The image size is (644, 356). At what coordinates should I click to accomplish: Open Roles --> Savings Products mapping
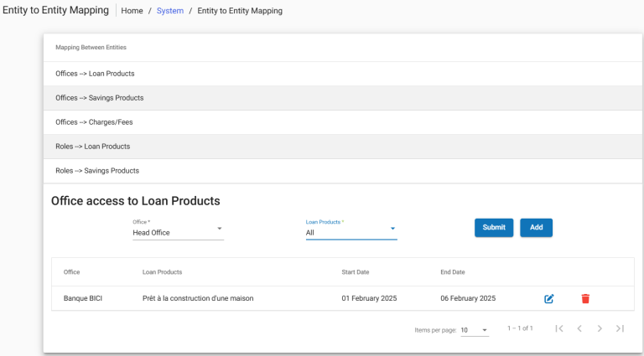tap(96, 171)
